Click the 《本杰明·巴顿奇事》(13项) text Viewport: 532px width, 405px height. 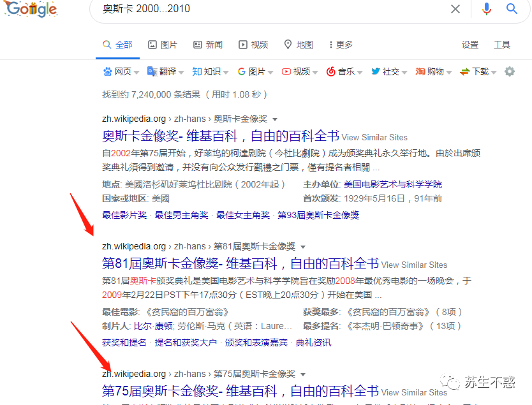(404, 327)
